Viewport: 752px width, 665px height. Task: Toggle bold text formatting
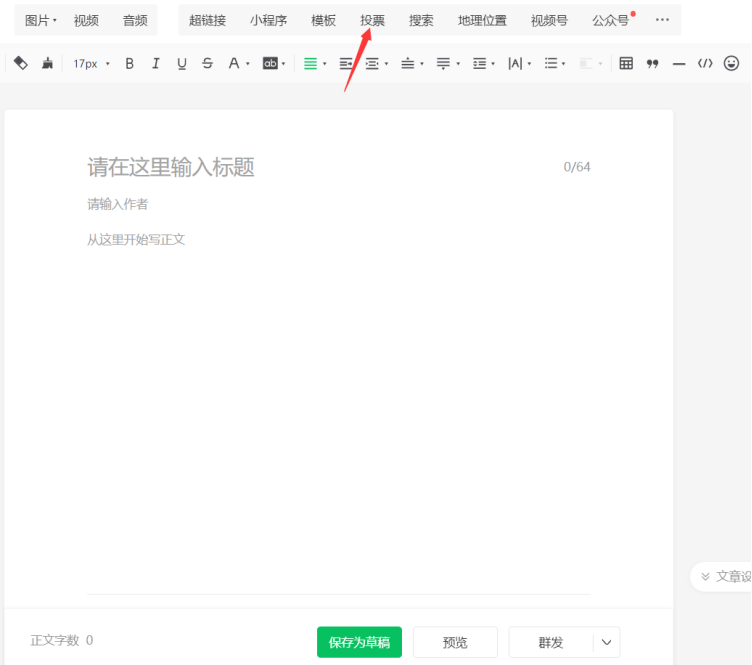[x=129, y=63]
